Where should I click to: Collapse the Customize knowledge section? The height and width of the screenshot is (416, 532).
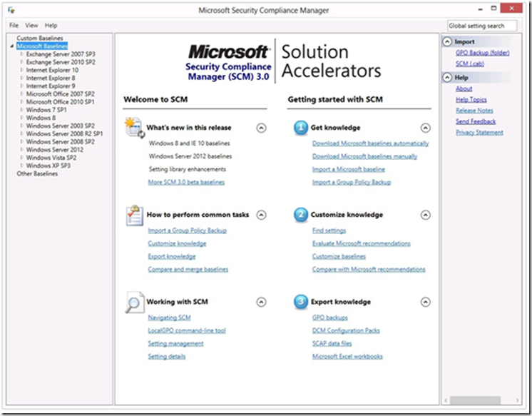coord(426,215)
